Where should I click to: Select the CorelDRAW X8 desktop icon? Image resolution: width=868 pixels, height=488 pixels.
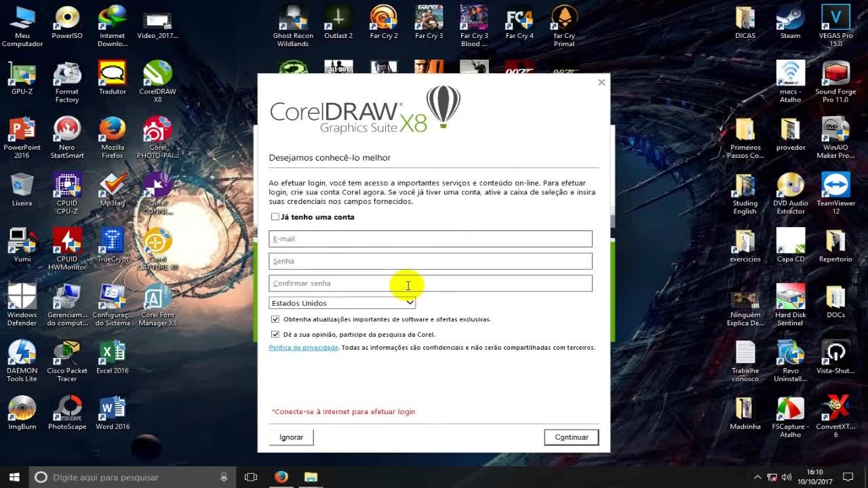157,83
